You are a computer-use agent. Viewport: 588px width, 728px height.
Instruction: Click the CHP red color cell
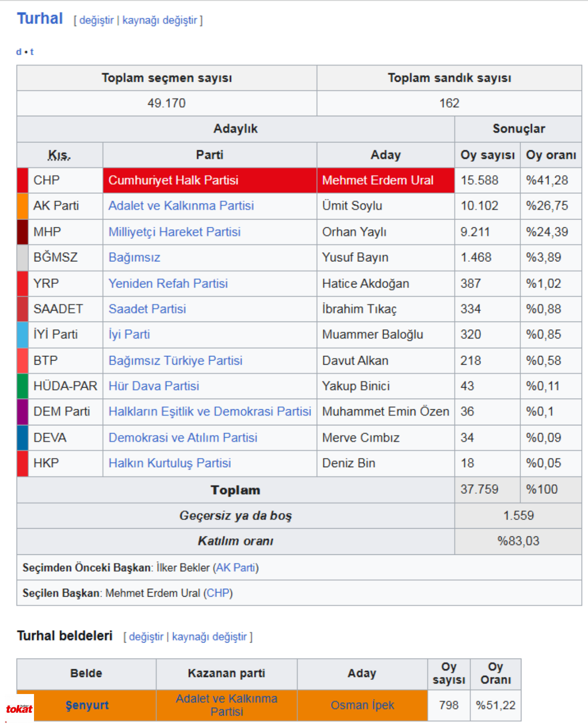(x=23, y=180)
